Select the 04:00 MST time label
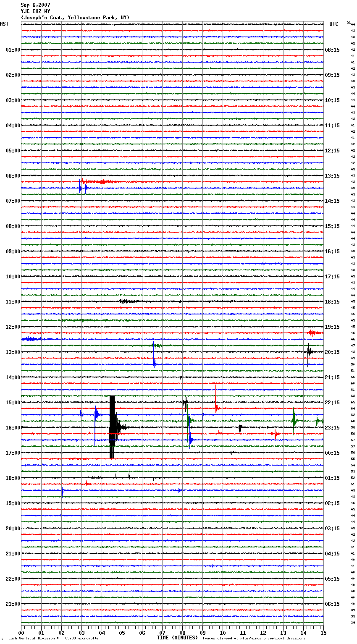The width and height of the screenshot is (357, 644). tap(13, 126)
